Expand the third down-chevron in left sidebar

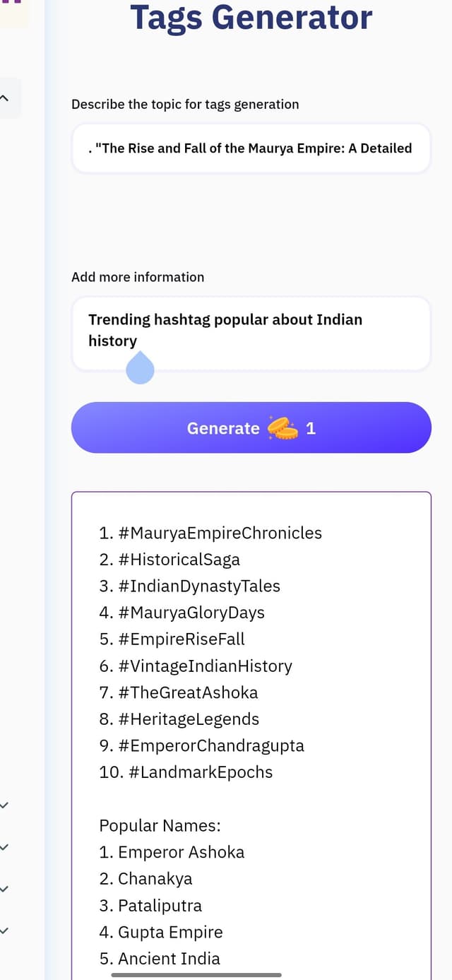pyautogui.click(x=4, y=888)
